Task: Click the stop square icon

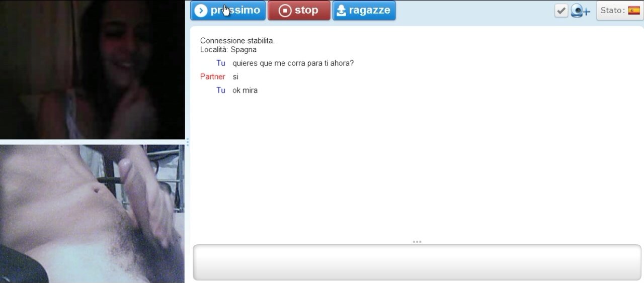Action: [x=285, y=11]
